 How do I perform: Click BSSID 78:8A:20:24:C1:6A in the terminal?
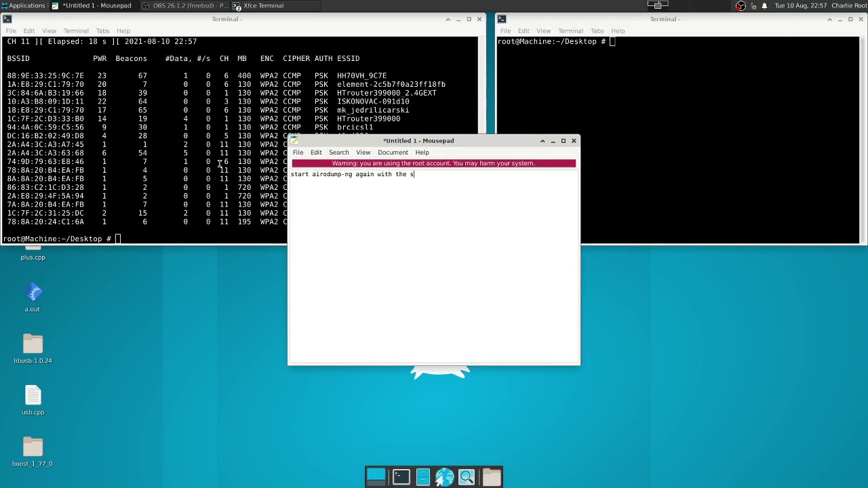(45, 222)
